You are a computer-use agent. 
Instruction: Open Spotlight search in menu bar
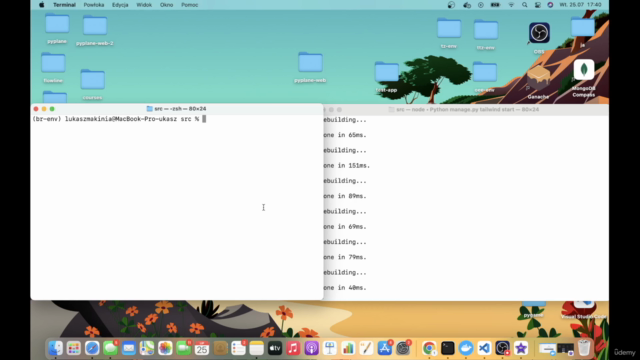point(524,5)
